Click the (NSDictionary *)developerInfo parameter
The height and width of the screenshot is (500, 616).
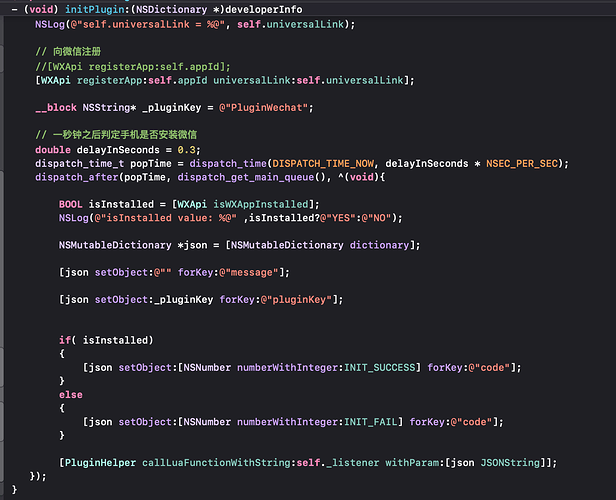219,9
